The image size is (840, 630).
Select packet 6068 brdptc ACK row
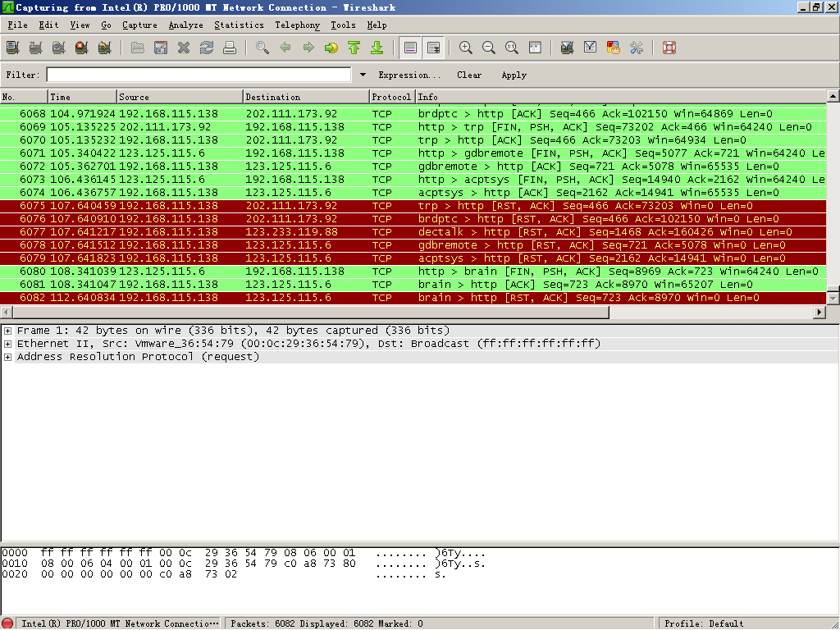pyautogui.click(x=413, y=113)
